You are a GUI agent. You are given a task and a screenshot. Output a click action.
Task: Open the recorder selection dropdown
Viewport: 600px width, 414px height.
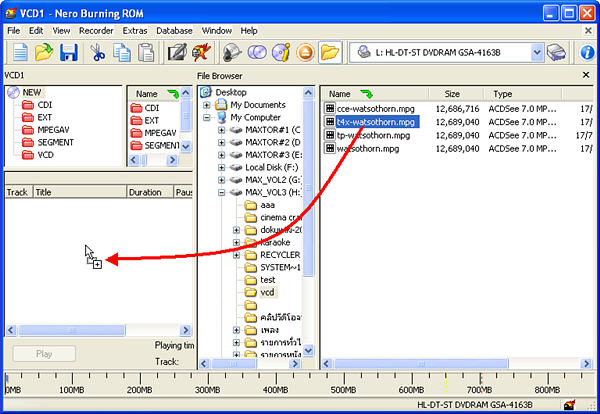(537, 52)
